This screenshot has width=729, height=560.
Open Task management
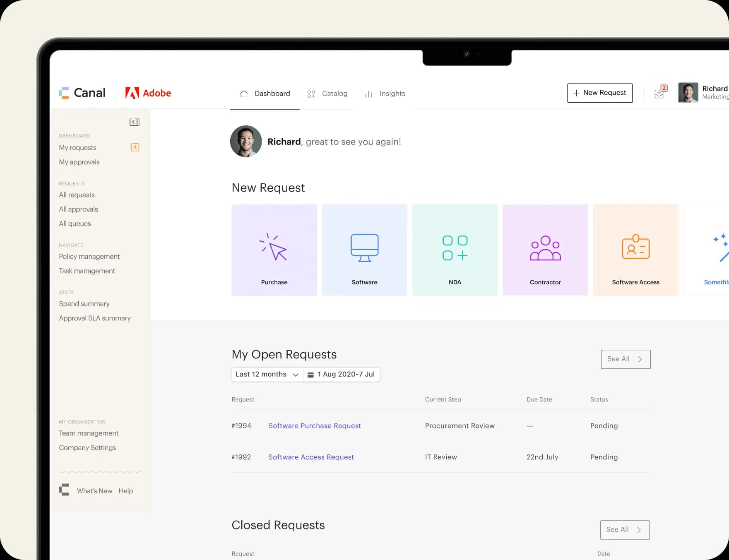tap(87, 271)
